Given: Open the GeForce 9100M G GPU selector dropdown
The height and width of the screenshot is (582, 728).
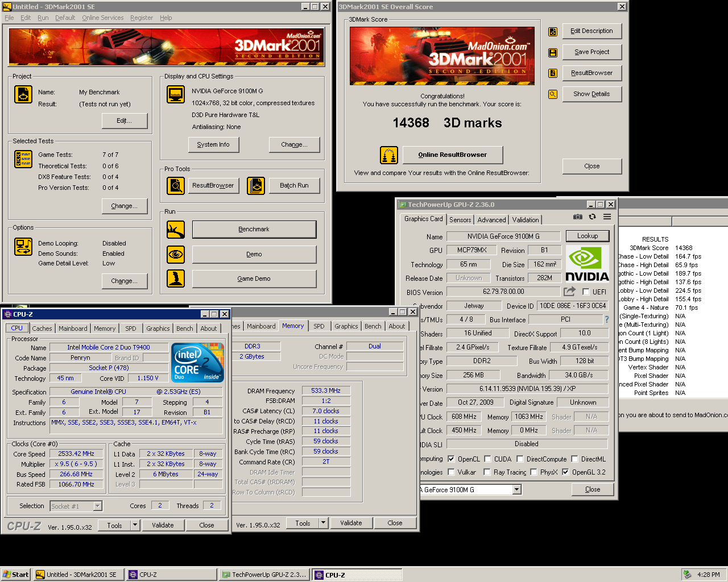Looking at the screenshot, I should [516, 489].
